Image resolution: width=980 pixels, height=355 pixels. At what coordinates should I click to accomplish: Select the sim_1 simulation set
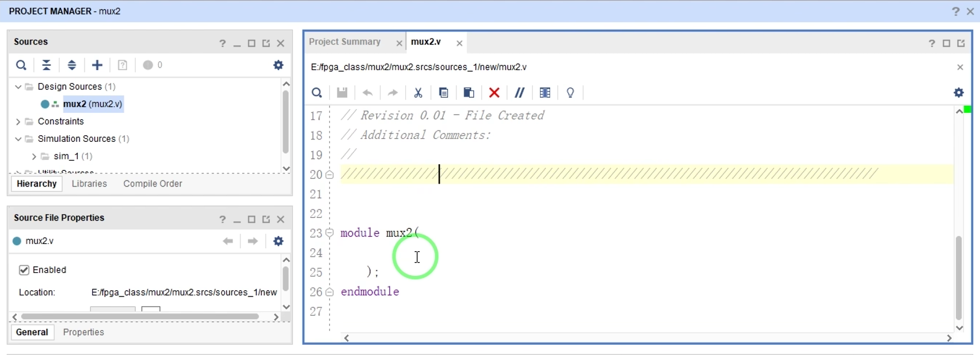72,156
